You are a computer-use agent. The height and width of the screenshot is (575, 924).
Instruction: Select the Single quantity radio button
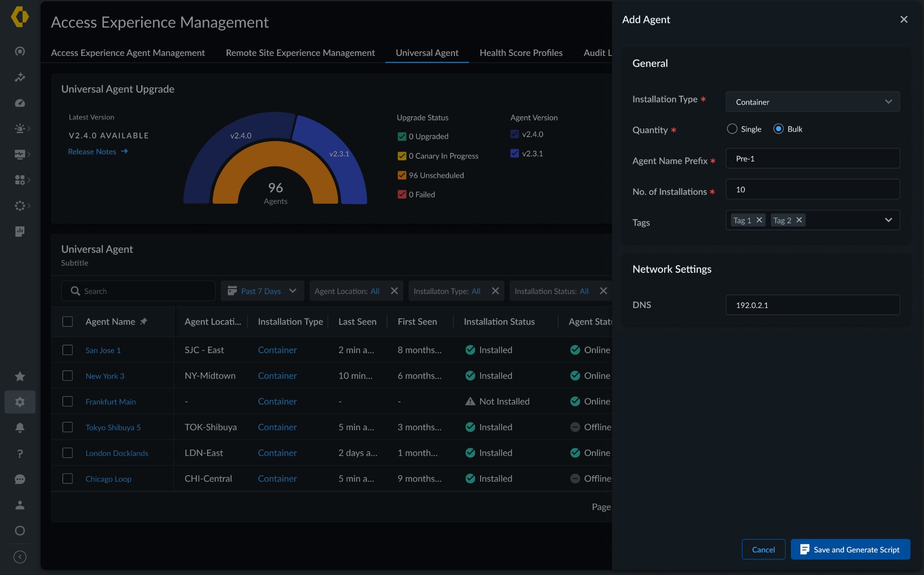(x=732, y=129)
